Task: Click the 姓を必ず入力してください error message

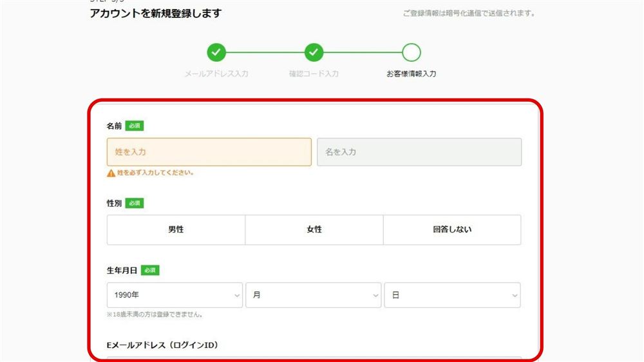Action: click(155, 173)
